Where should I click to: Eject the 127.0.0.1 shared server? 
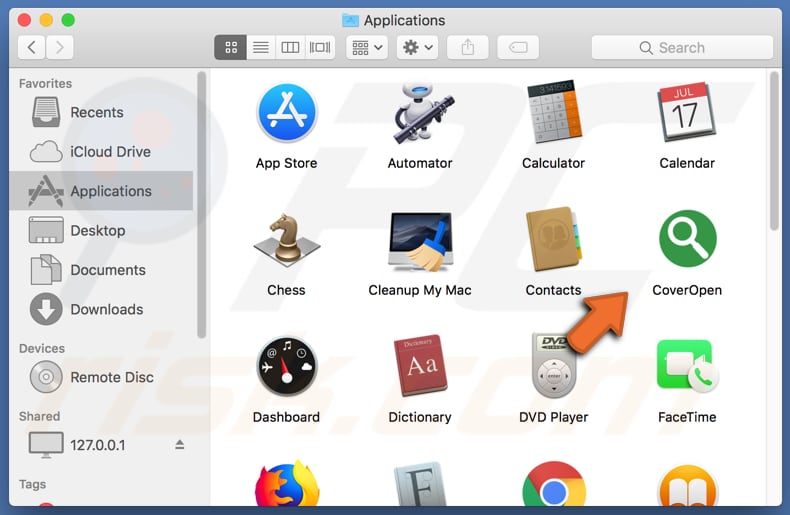(x=179, y=444)
